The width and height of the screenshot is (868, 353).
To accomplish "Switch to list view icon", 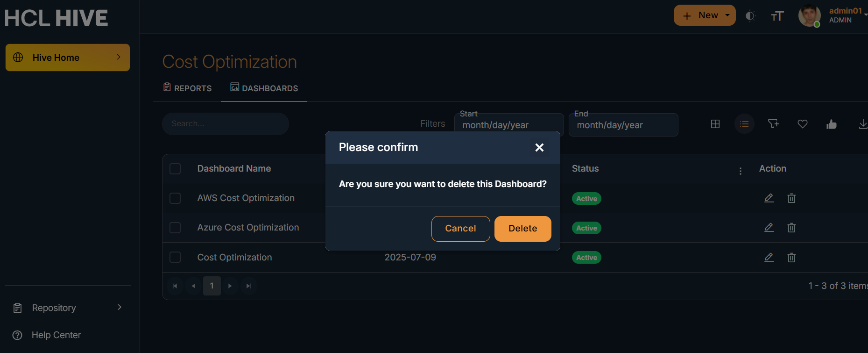I will point(744,124).
